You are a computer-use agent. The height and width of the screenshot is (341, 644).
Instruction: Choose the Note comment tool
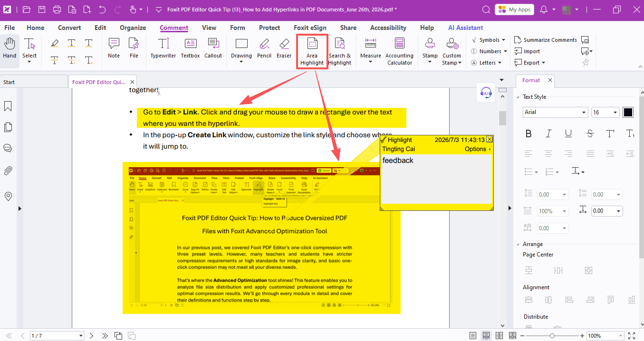[x=114, y=49]
